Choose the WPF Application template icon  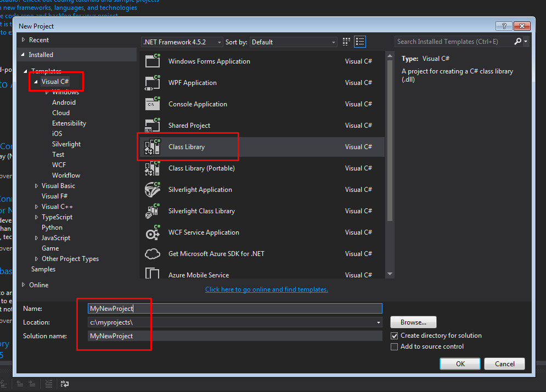coord(153,82)
